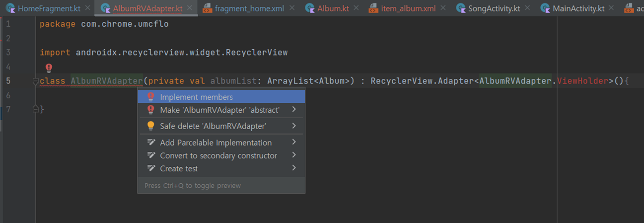
Task: Expand submenu arrow for Safe delete
Action: click(294, 126)
